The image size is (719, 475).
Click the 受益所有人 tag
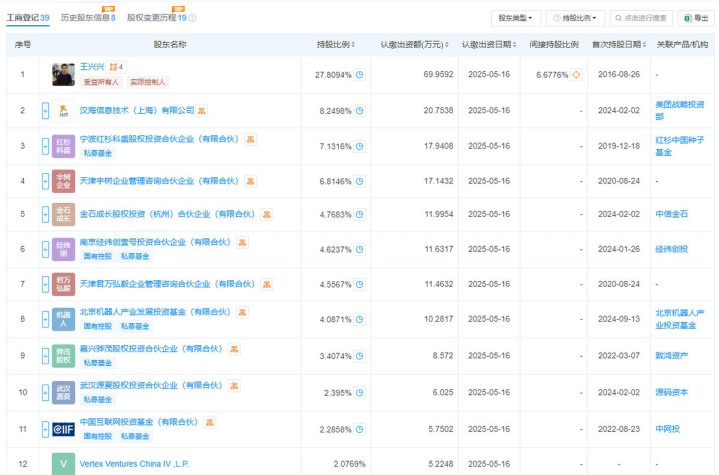pyautogui.click(x=101, y=82)
